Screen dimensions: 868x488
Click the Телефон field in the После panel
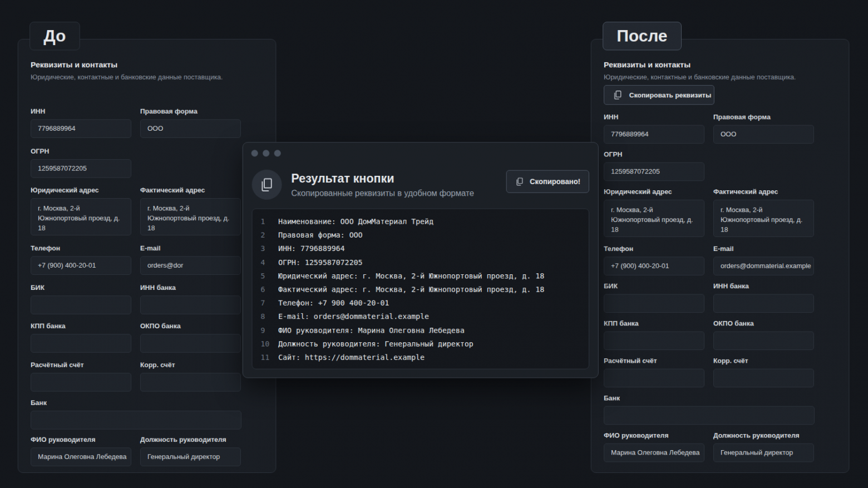(x=654, y=266)
